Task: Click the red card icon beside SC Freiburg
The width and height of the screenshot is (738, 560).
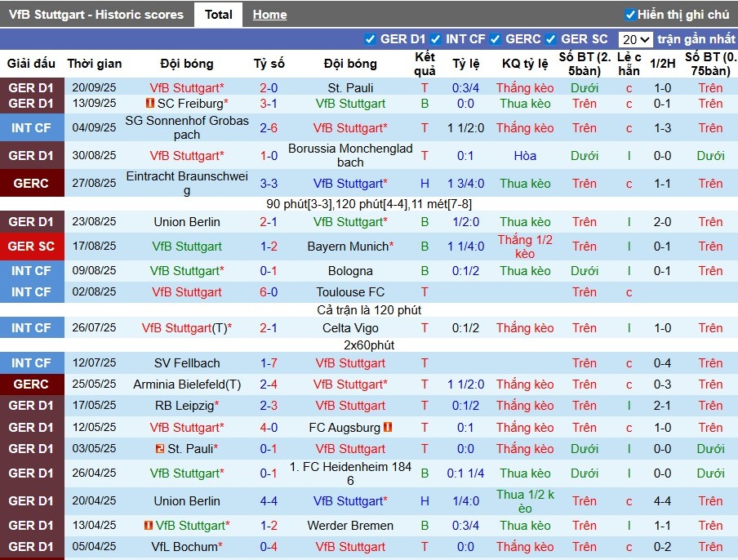Action: tap(149, 104)
